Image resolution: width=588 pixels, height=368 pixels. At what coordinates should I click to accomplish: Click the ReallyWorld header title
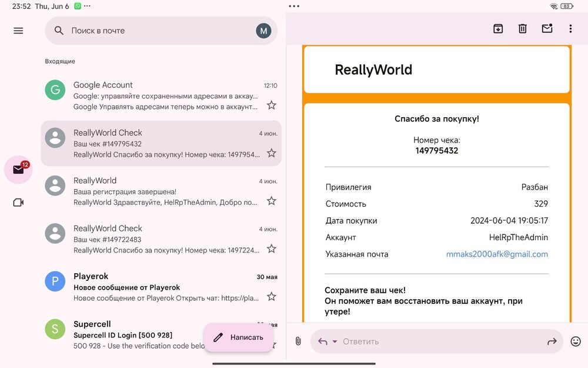click(x=373, y=70)
